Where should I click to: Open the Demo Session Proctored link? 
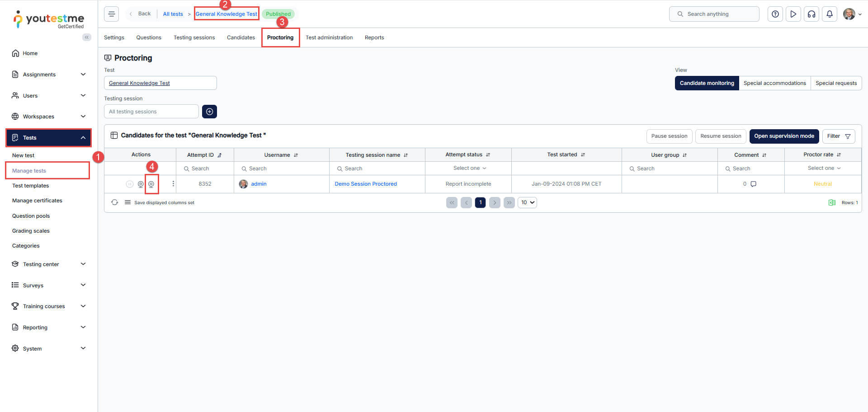(365, 184)
